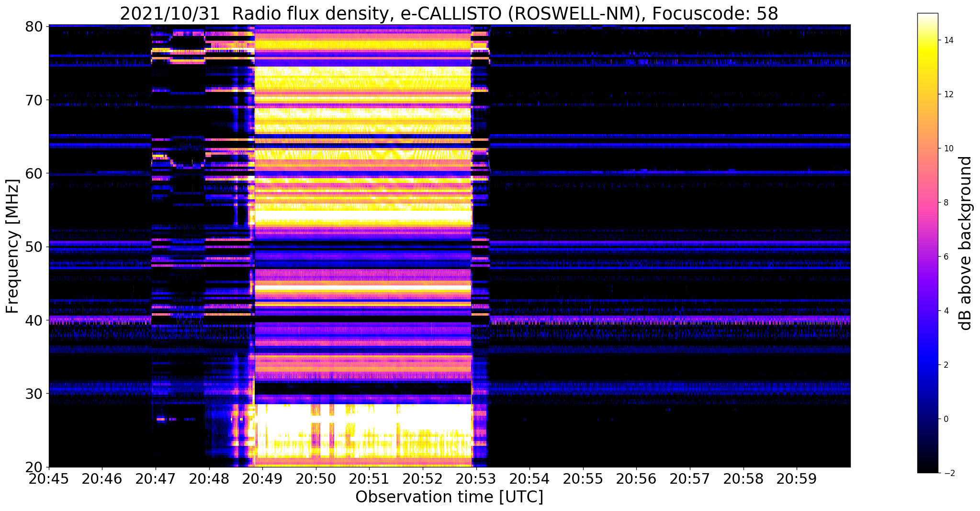Click the colorbar tick label 4
This screenshot has height=511, width=980.
pyautogui.click(x=946, y=311)
